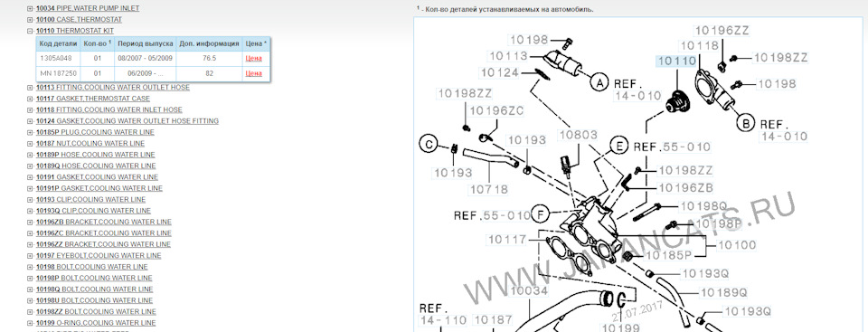868x332 pixels.
Task: Click the 10187 label in the diagram
Action: tap(493, 320)
